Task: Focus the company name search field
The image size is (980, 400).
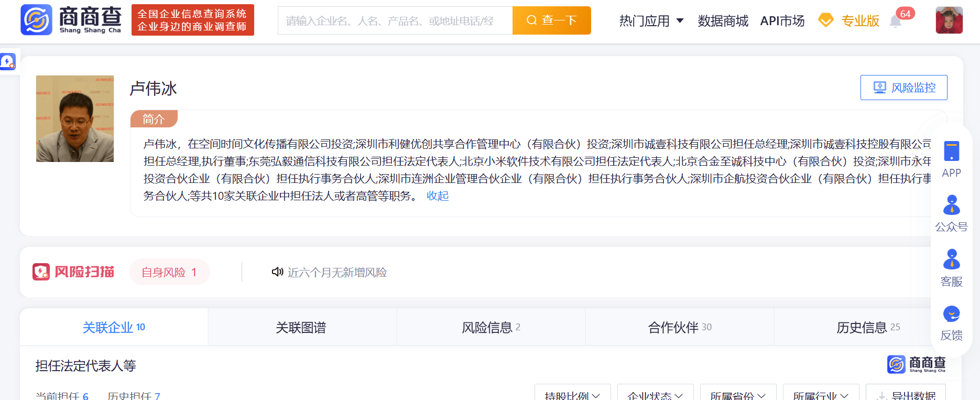Action: click(395, 20)
